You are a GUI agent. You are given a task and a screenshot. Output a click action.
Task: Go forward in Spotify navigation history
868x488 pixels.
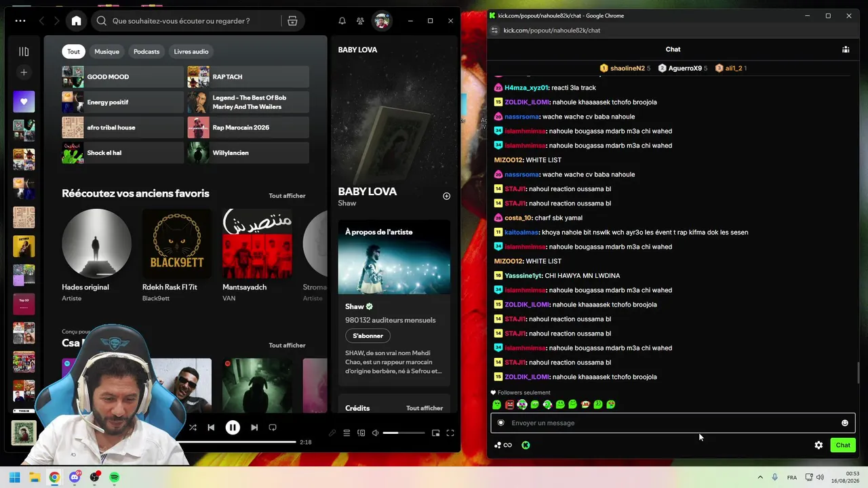click(57, 21)
